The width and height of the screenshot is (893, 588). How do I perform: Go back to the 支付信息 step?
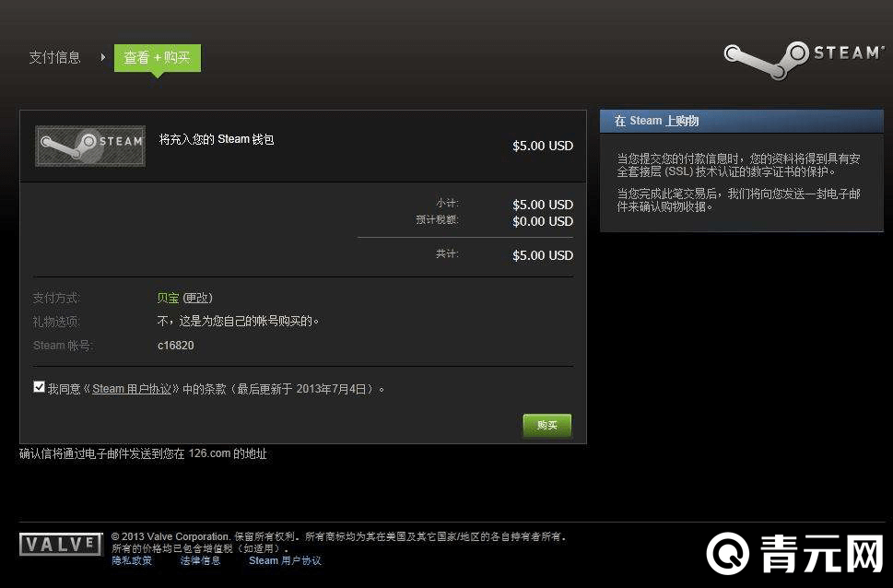[x=54, y=57]
